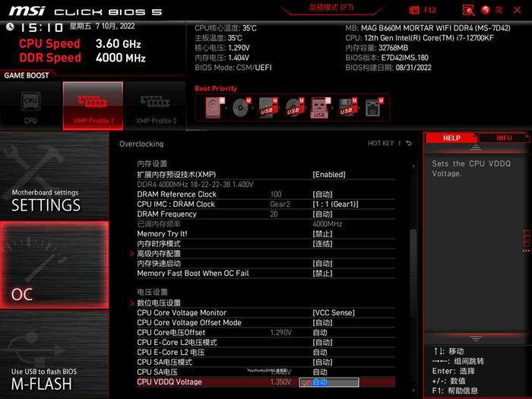Open CPU SA电压模式 dropdown
Viewport: 532px width, 399px height.
click(322, 362)
